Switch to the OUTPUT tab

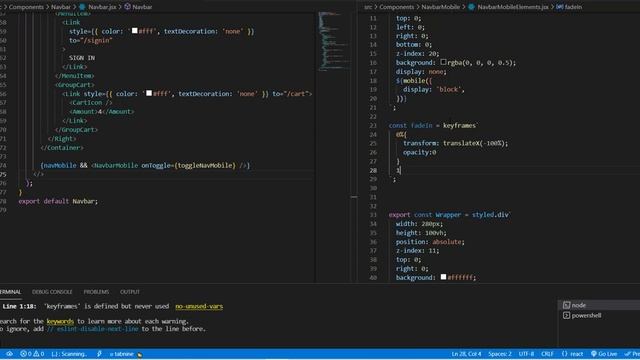pyautogui.click(x=130, y=292)
